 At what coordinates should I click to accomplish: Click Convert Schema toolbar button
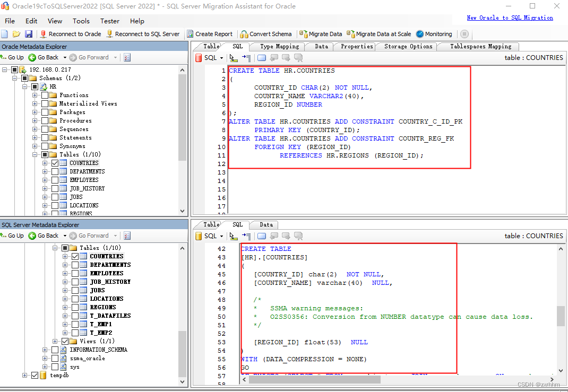pos(266,34)
